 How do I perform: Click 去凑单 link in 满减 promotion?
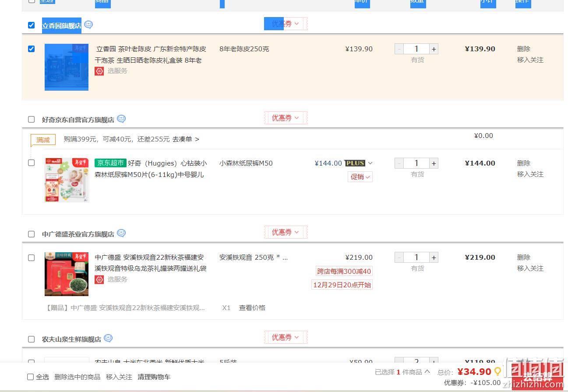(x=186, y=139)
